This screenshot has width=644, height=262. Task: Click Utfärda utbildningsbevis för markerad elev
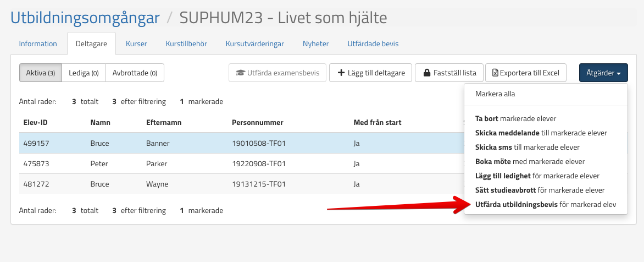coord(545,205)
